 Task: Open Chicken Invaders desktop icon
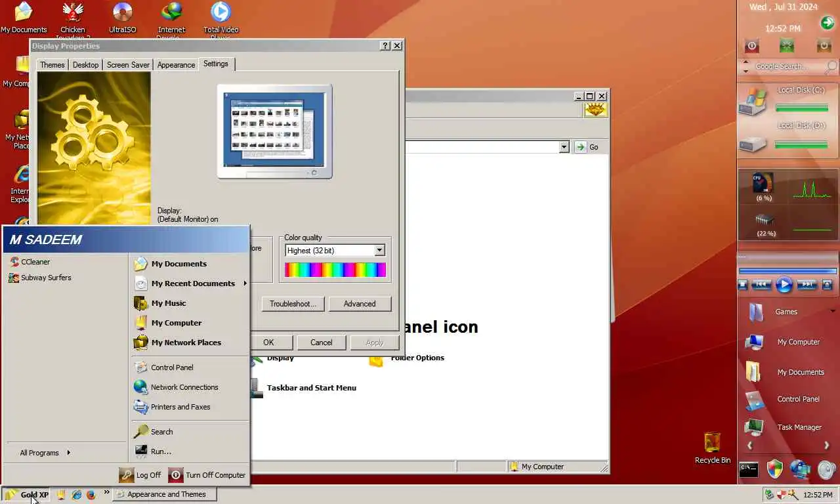click(x=73, y=20)
